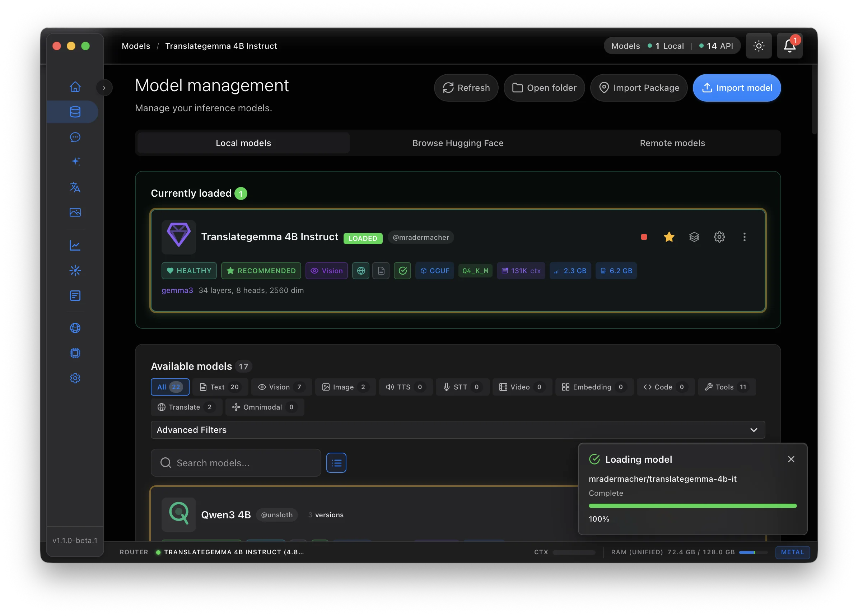Screen dimensions: 858x616
Task: Open Translategemma model gear settings
Action: tap(719, 237)
